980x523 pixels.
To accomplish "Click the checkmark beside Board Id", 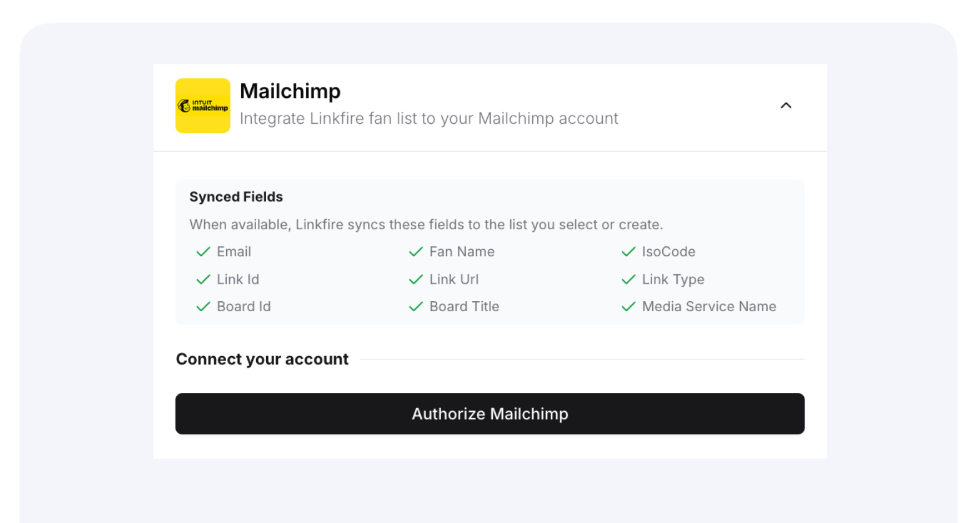I will click(x=203, y=307).
